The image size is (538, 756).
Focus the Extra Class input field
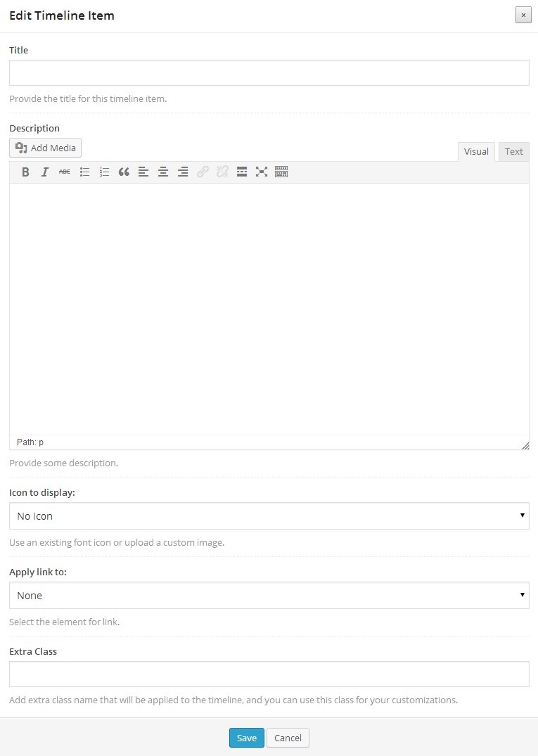[x=269, y=674]
